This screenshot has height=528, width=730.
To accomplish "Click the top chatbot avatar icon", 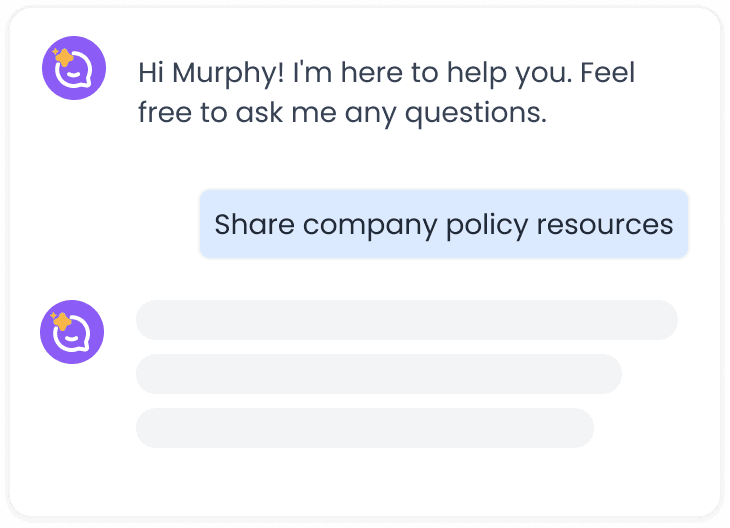I will click(x=72, y=68).
